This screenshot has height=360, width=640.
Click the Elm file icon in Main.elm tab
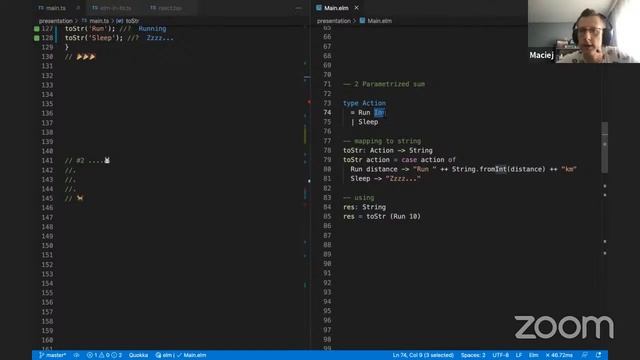(x=319, y=8)
